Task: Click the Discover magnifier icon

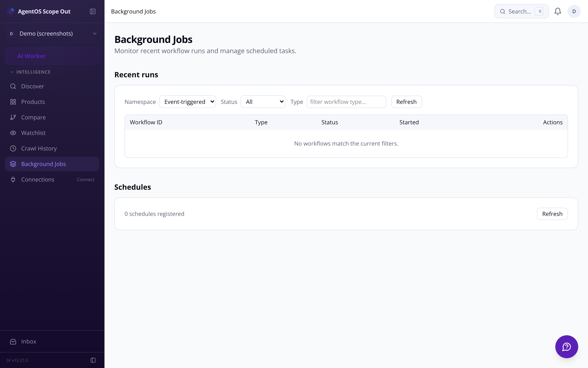Action: click(13, 86)
